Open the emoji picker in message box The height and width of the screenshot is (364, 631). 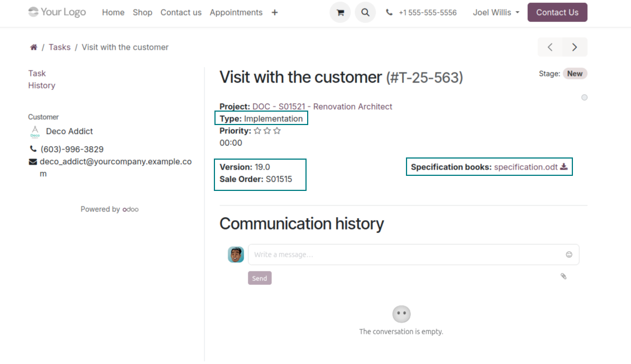(569, 255)
